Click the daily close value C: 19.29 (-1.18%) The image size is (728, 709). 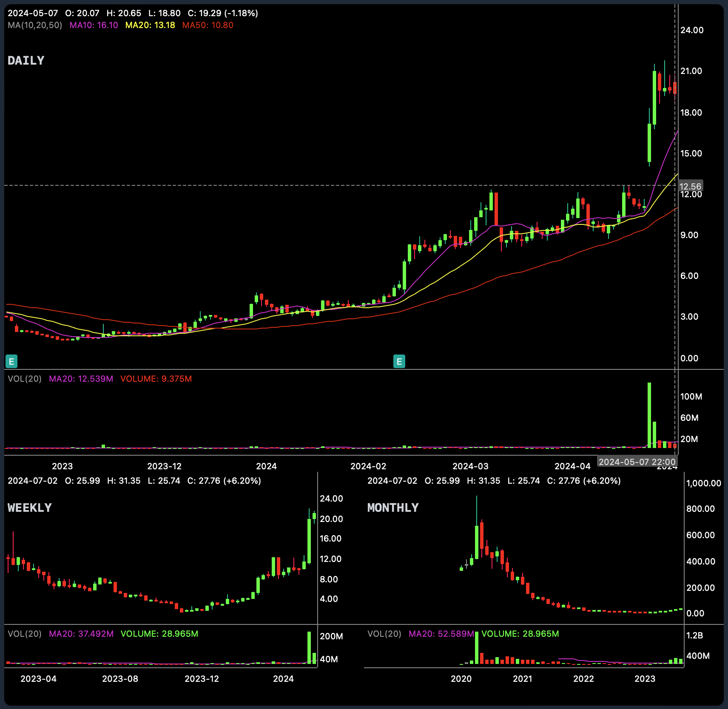(x=223, y=13)
